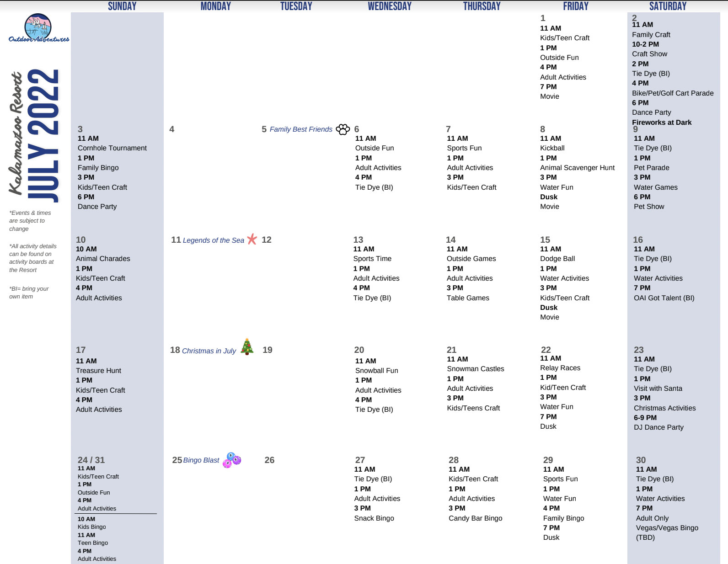Click Kids/Teens Craft on July 21
728x564 pixels.
tap(473, 408)
